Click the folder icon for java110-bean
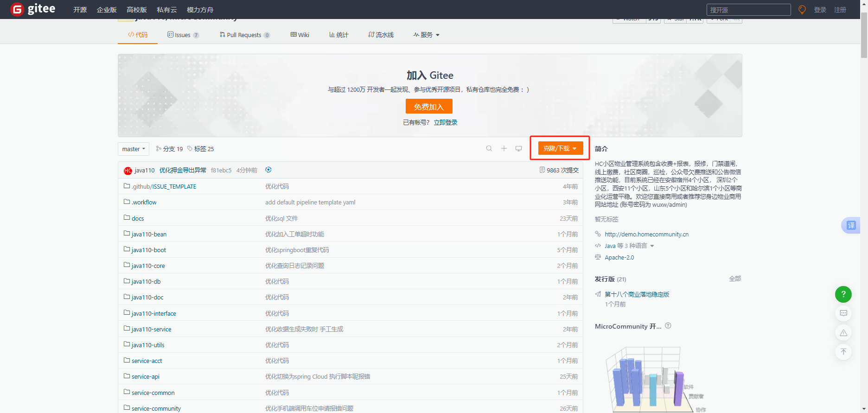The height and width of the screenshot is (413, 868). [x=127, y=233]
